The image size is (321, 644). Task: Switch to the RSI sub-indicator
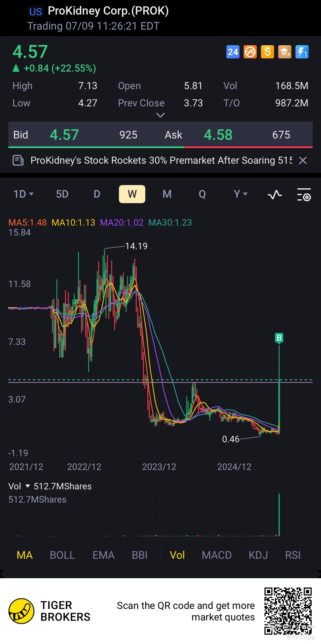pyautogui.click(x=293, y=555)
